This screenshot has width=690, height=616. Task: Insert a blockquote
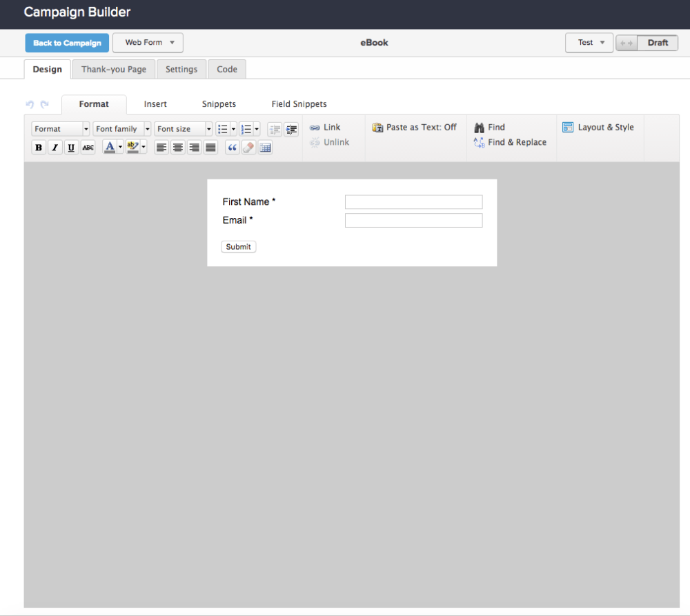pos(233,148)
